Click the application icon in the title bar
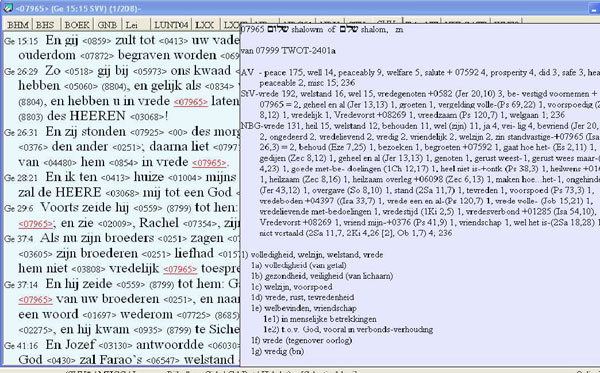This screenshot has width=600, height=373. [x=7, y=8]
